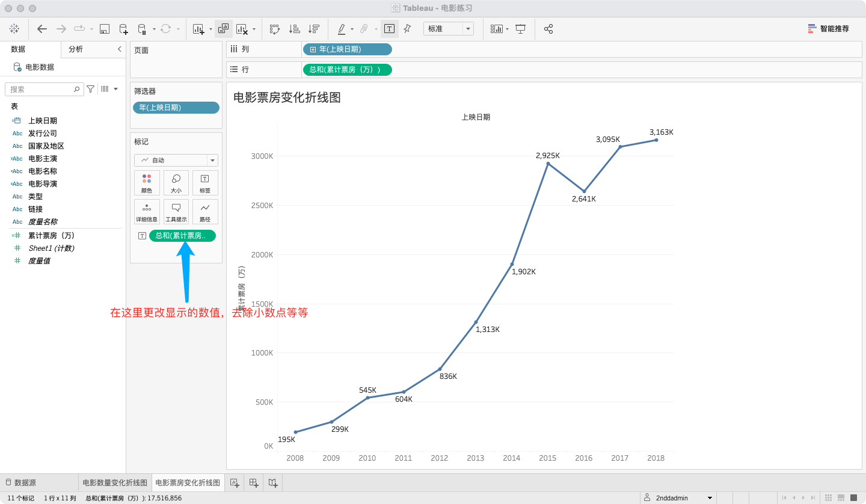Click the new worksheet chart icon
866x504 pixels.
[x=198, y=28]
